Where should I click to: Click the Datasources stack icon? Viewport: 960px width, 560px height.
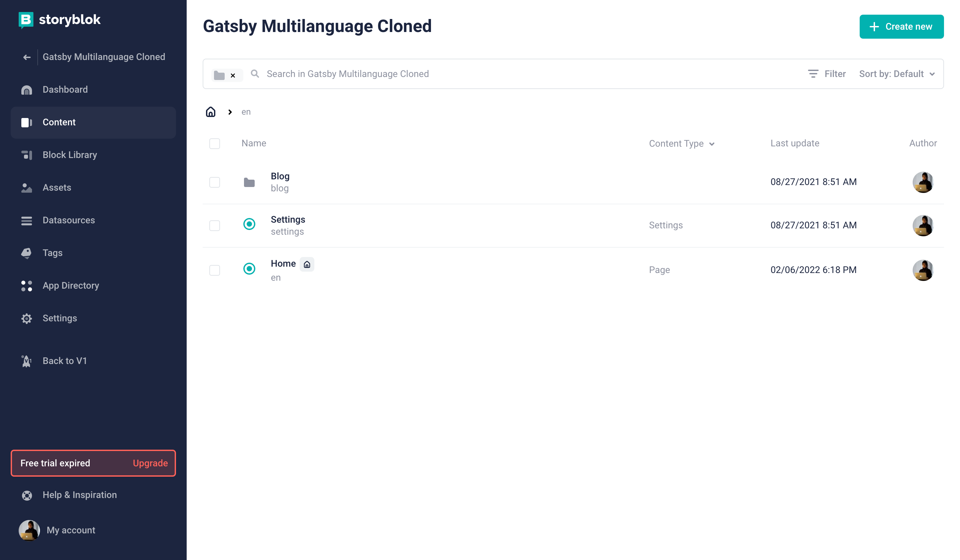pos(27,221)
